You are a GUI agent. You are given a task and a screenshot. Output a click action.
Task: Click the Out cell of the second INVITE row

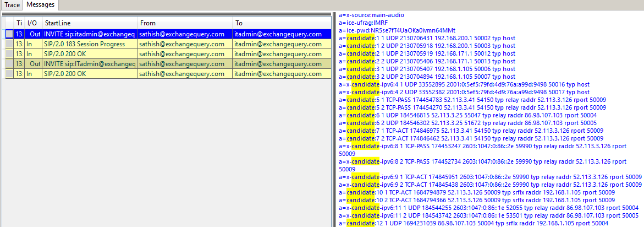[x=33, y=64]
